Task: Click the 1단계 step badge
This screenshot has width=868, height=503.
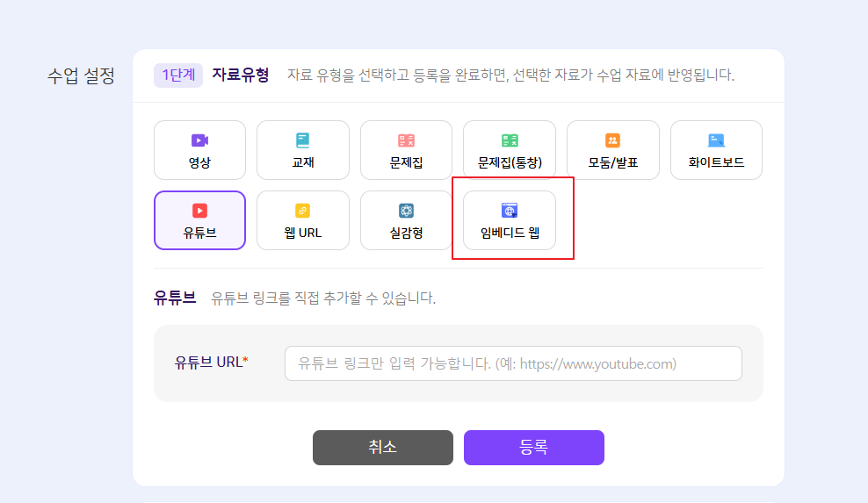Action: tap(178, 75)
